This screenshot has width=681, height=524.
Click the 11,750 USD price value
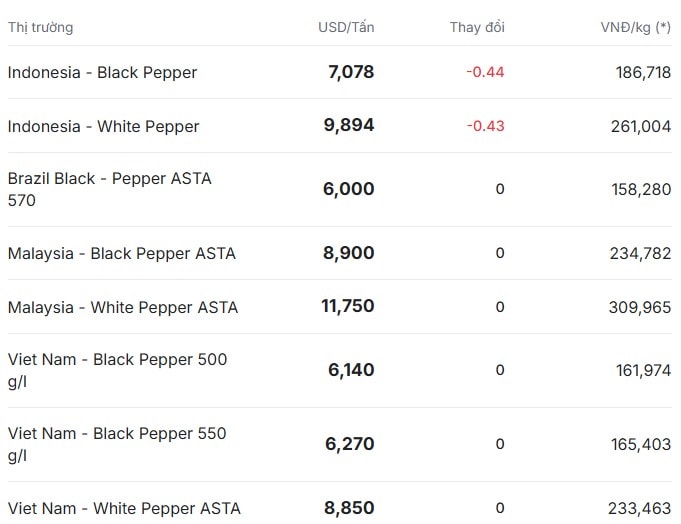(347, 306)
